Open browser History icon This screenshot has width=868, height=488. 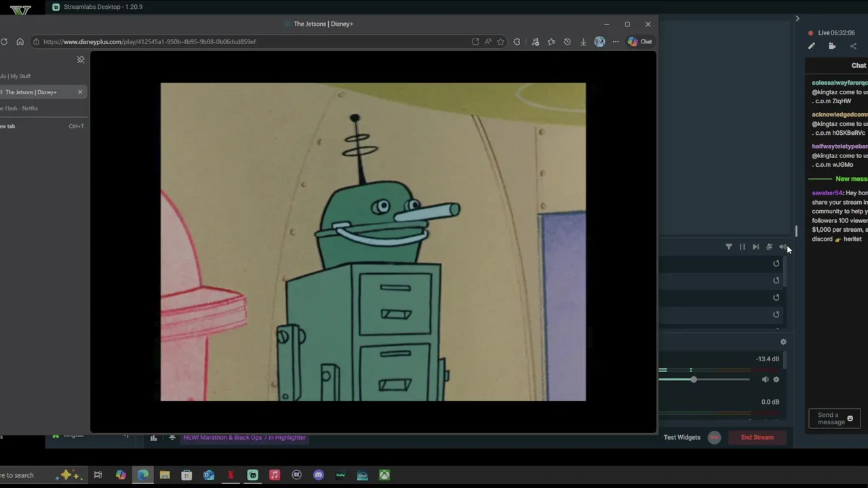click(568, 42)
